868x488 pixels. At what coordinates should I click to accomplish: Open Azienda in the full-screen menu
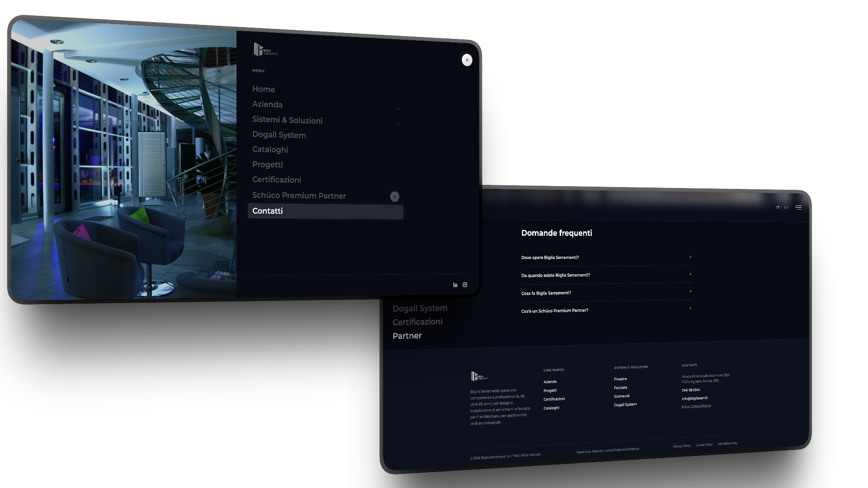[x=267, y=104]
